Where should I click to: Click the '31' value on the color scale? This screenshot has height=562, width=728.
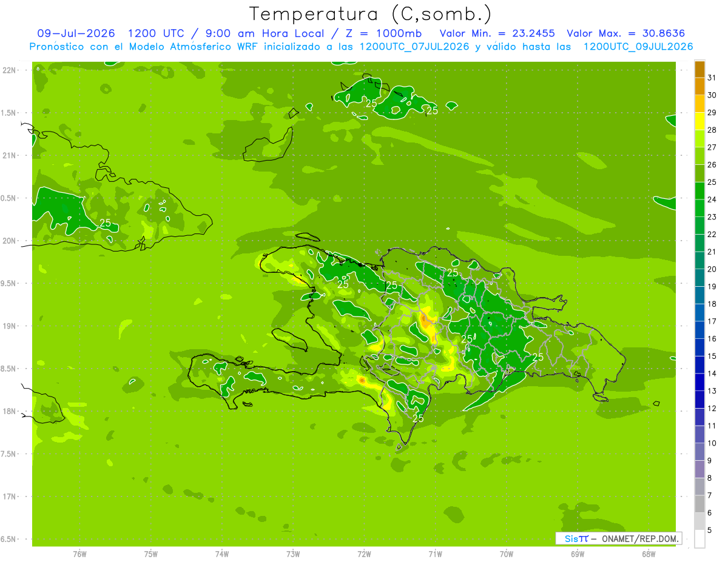point(712,78)
